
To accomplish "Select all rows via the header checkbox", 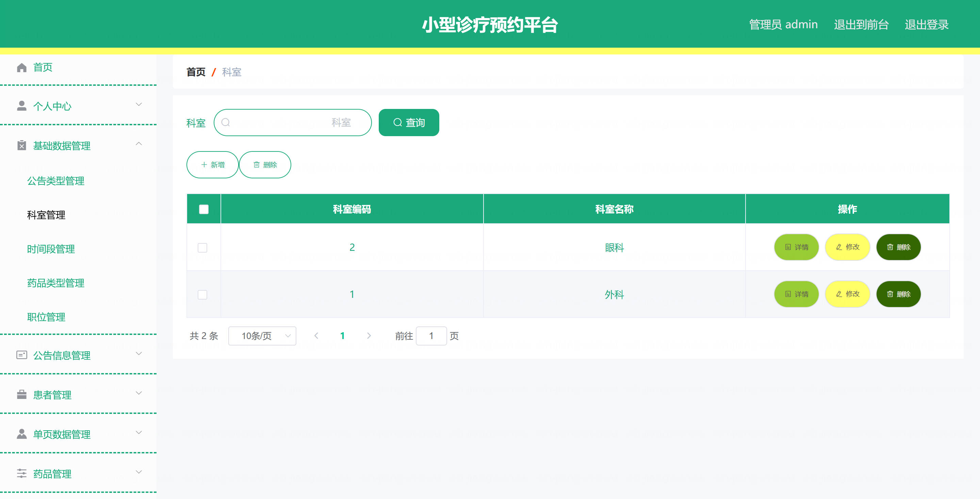I will [204, 209].
